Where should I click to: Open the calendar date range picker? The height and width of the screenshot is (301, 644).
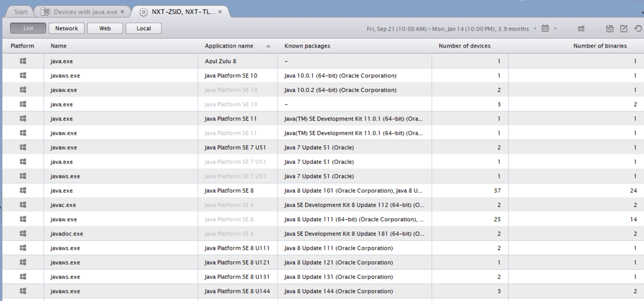coord(545,29)
